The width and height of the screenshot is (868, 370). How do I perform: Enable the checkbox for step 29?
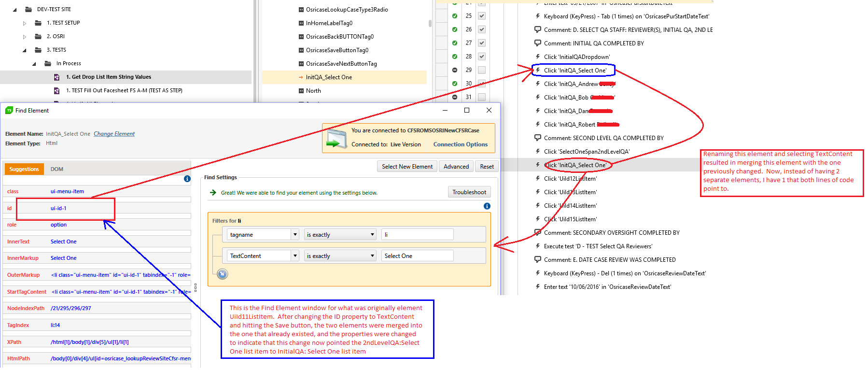pyautogui.click(x=481, y=70)
